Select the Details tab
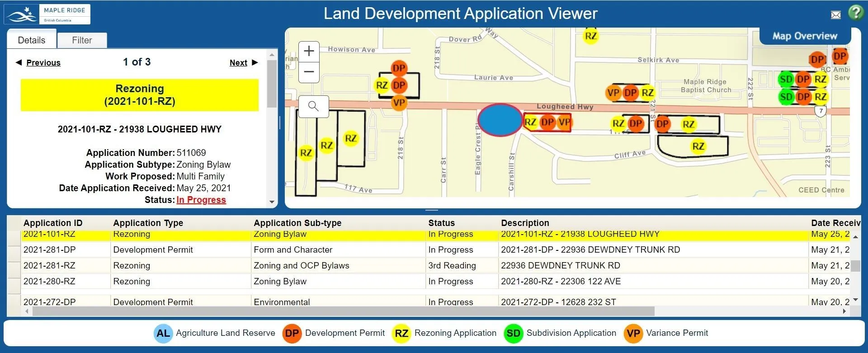868x353 pixels. (32, 40)
